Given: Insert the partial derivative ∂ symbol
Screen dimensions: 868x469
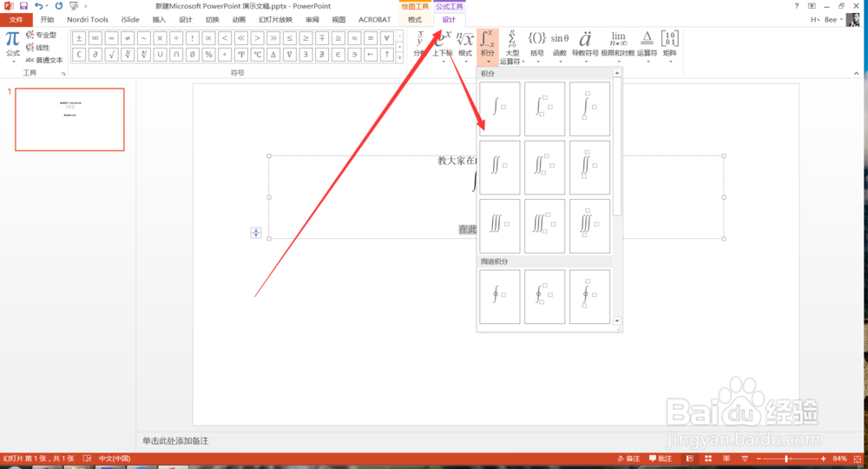Looking at the screenshot, I should click(95, 54).
